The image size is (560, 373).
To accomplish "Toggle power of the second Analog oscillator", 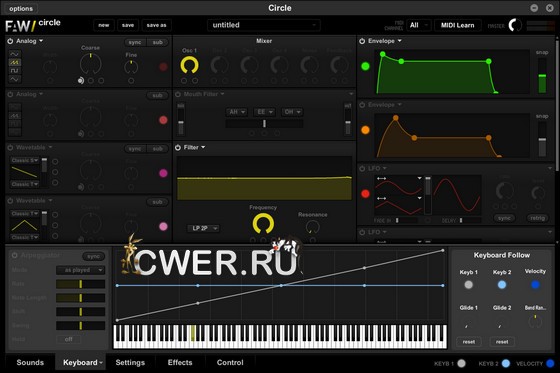I will point(10,94).
